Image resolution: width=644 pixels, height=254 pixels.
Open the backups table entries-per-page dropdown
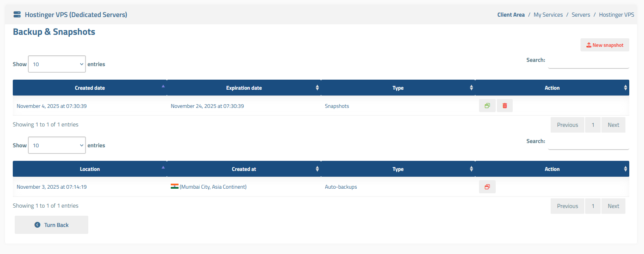point(57,145)
